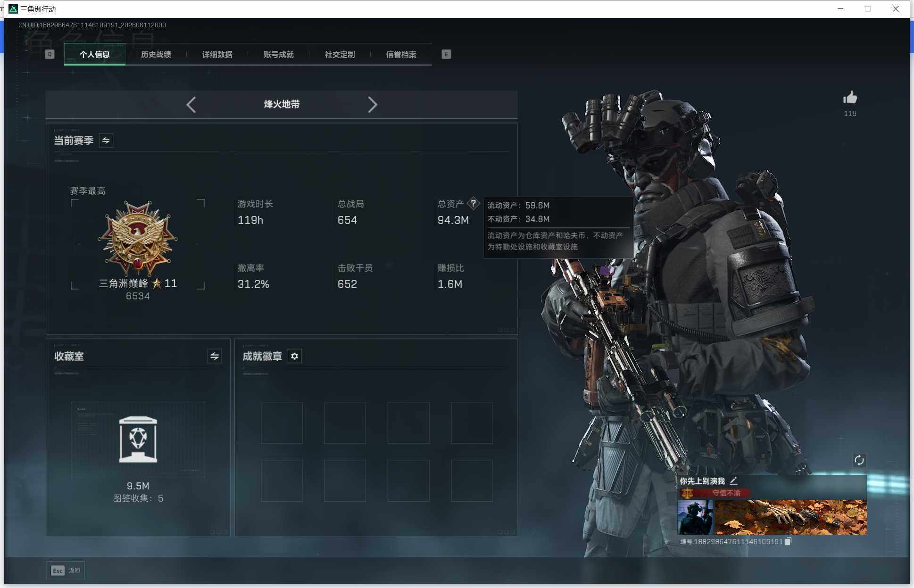
Task: Click the 总资产 question mark help icon
Action: coord(473,204)
